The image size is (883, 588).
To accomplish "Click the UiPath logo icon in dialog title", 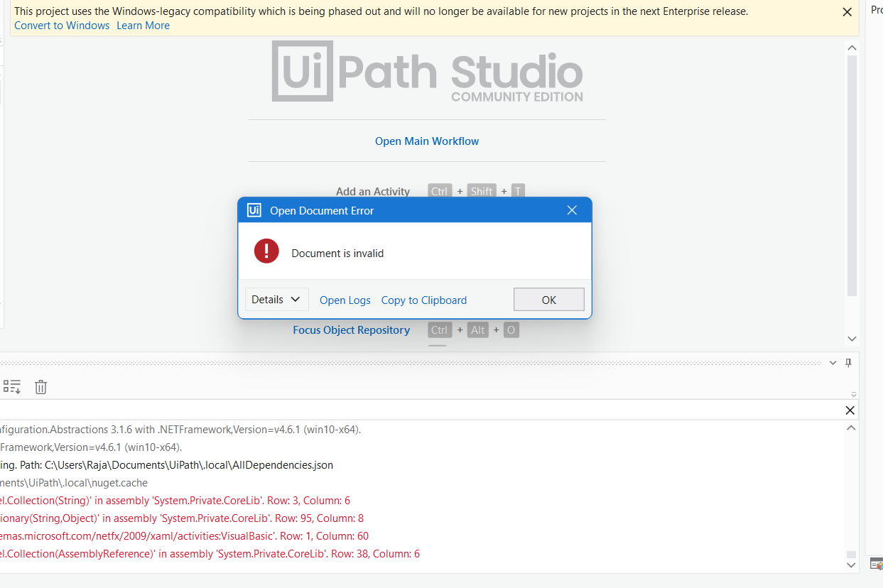I will click(254, 210).
